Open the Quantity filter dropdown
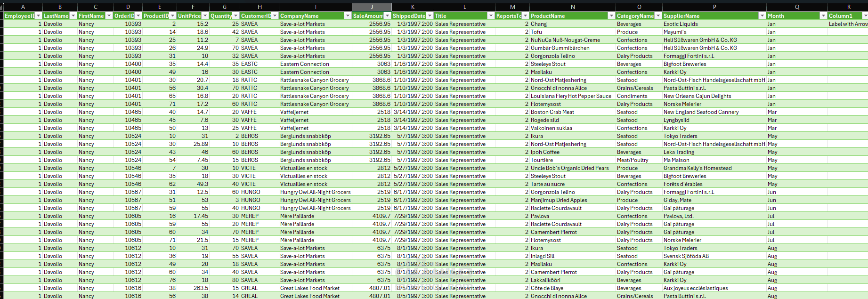This screenshot has width=868, height=299. coord(235,16)
